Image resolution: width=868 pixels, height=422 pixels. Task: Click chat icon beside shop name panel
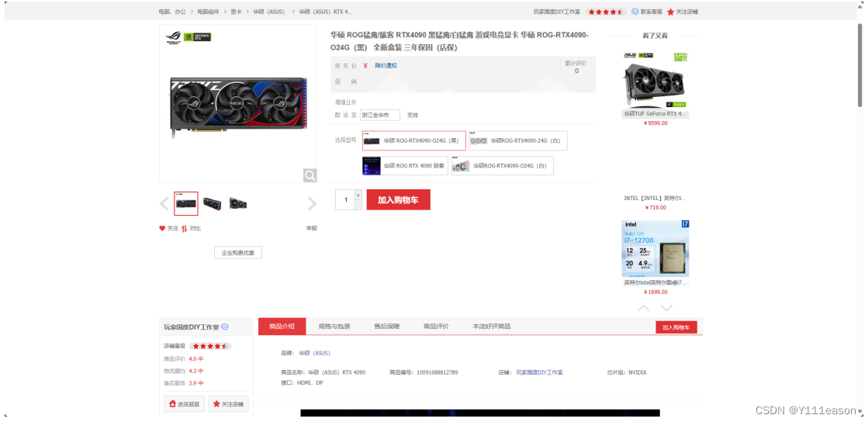(225, 327)
